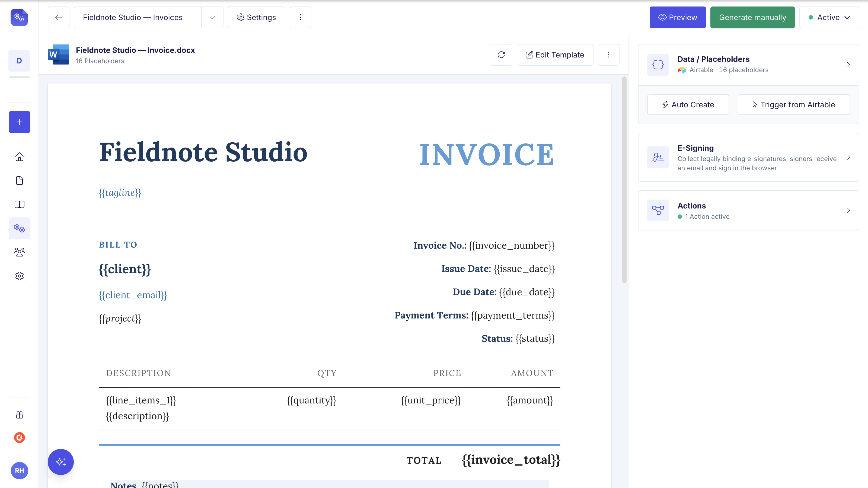Click the Auto Create button
868x488 pixels.
[x=688, y=105]
